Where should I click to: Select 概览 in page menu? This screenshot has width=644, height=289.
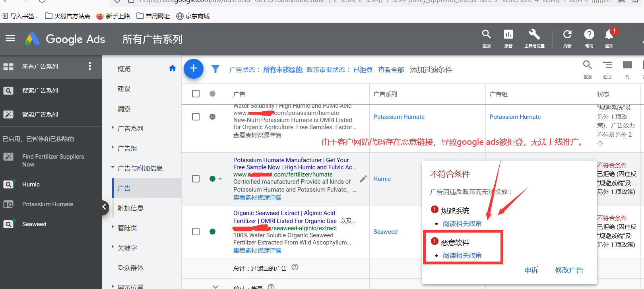tap(124, 69)
